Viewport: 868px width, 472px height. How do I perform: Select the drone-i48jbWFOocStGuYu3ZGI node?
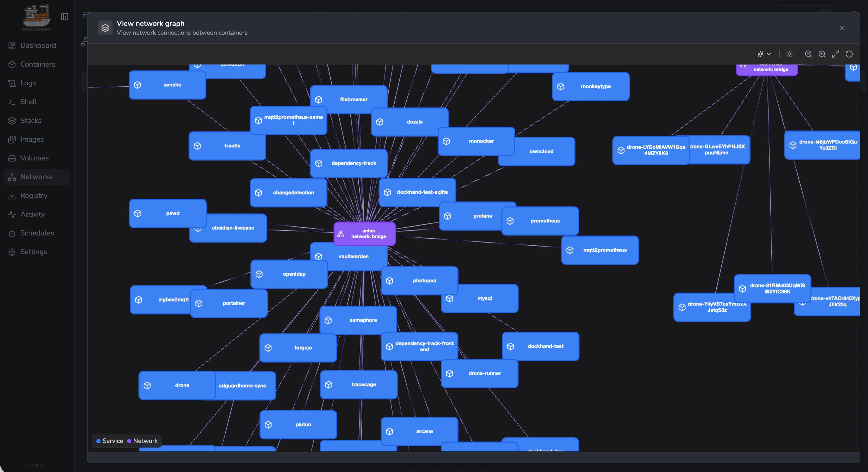coord(822,145)
